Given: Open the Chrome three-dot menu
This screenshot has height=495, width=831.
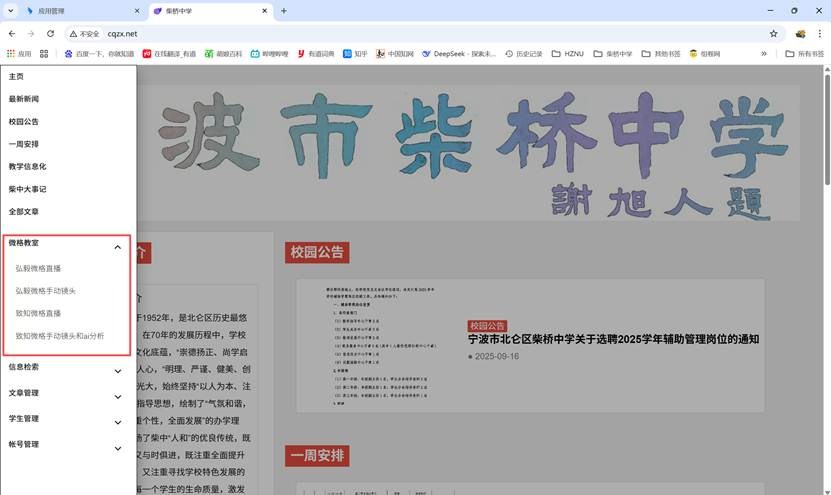Looking at the screenshot, I should click(x=819, y=33).
